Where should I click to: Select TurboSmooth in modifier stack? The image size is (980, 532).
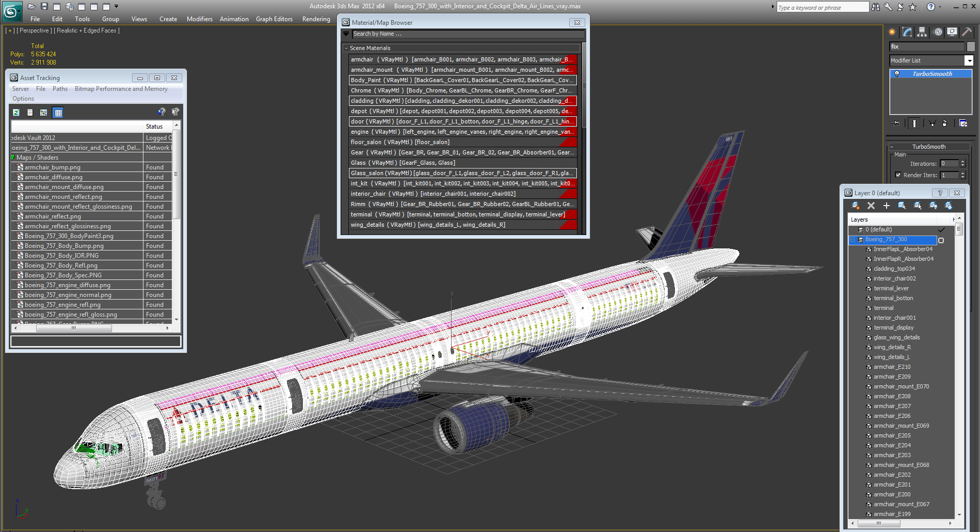coord(931,74)
